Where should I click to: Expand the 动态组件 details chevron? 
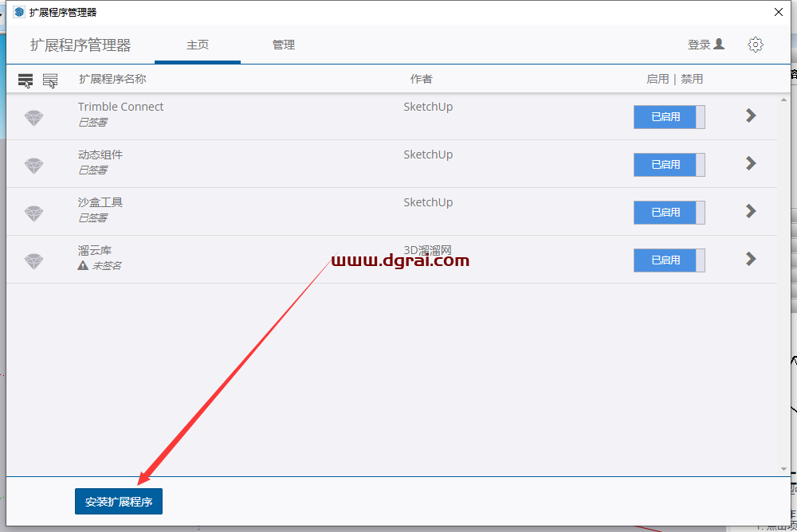(x=751, y=163)
